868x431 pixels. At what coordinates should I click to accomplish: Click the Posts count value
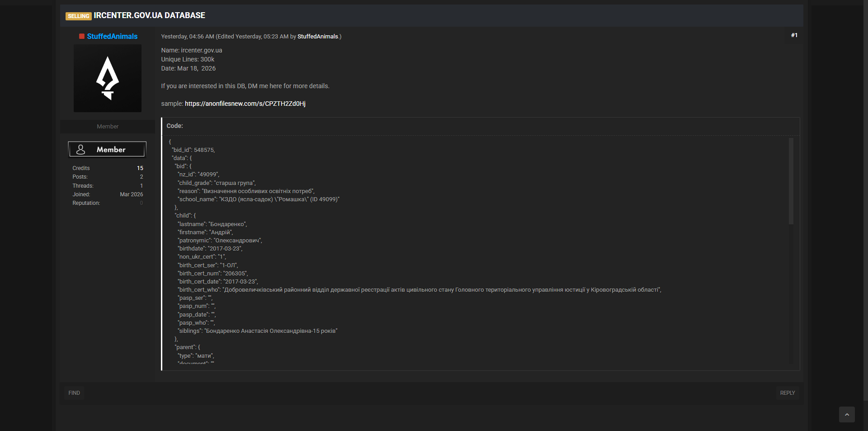click(141, 177)
